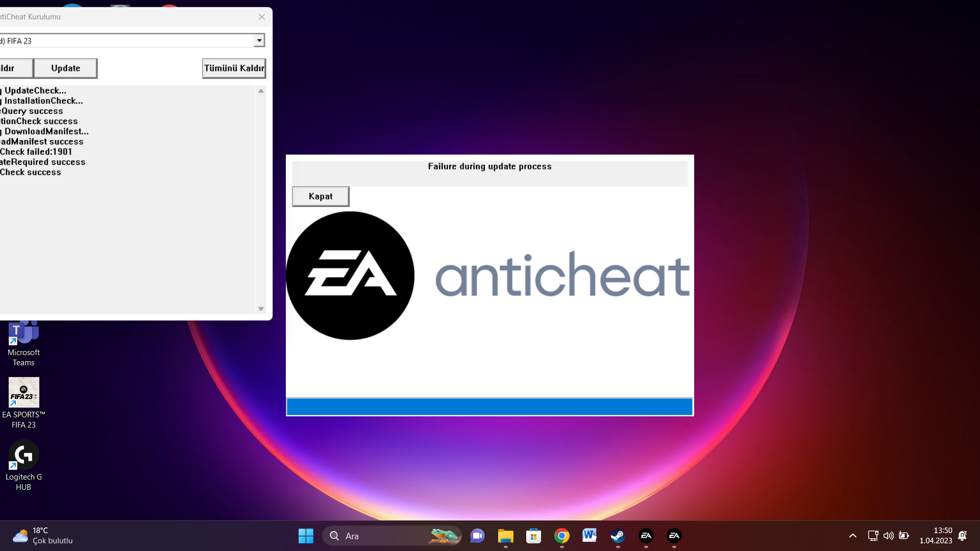The image size is (980, 551).
Task: Click the 'UpdateCheck...' log line
Action: (34, 91)
